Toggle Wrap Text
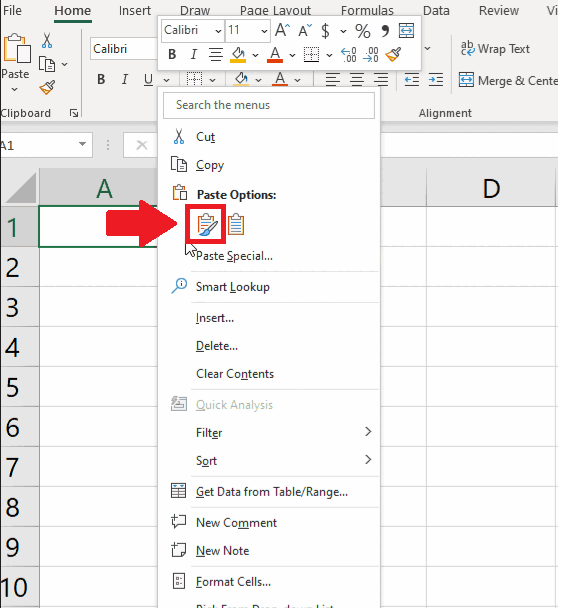The width and height of the screenshot is (565, 608). tap(495, 49)
